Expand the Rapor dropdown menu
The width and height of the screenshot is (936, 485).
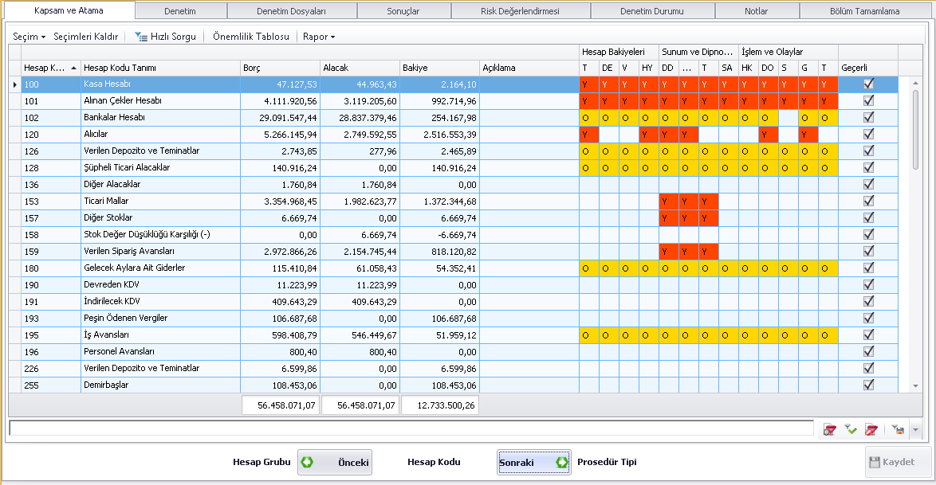318,36
